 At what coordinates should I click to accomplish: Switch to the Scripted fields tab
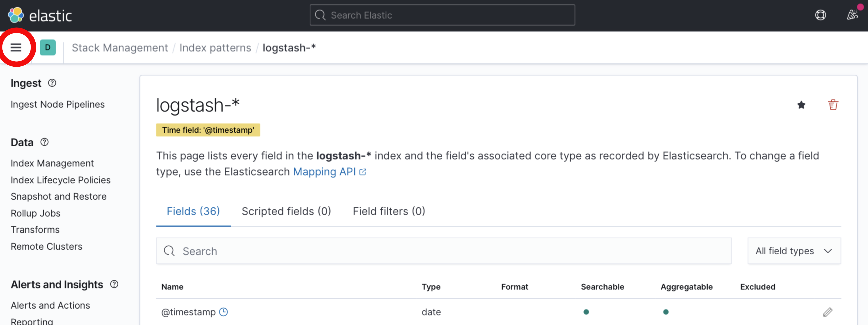tap(286, 211)
